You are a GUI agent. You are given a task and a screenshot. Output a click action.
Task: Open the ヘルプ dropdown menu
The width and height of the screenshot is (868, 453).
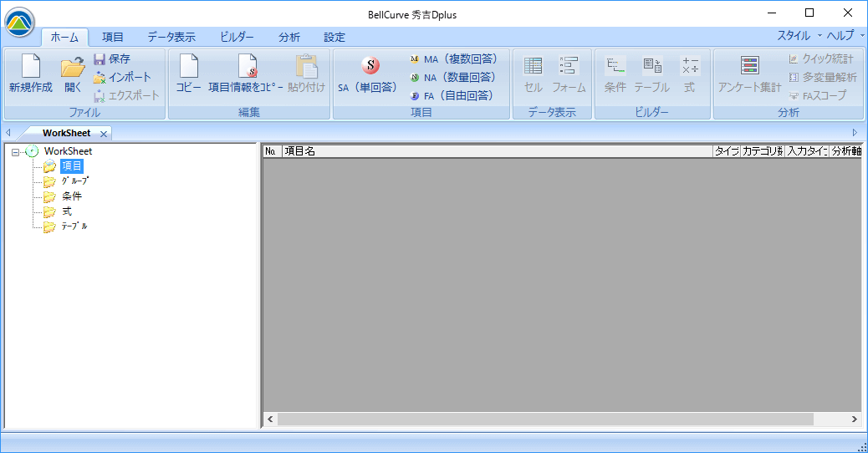click(844, 36)
